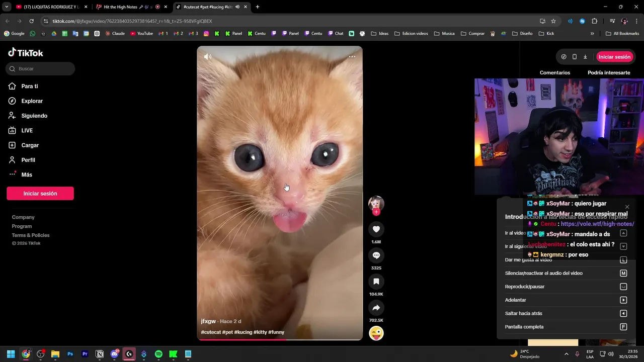Click the emoji face sound disc icon
Viewport: 644px width, 362px height.
click(x=376, y=333)
